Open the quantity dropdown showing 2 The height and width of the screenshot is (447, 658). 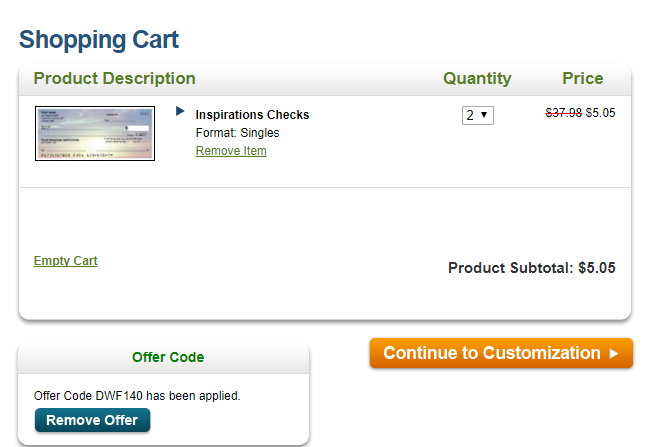coord(478,115)
